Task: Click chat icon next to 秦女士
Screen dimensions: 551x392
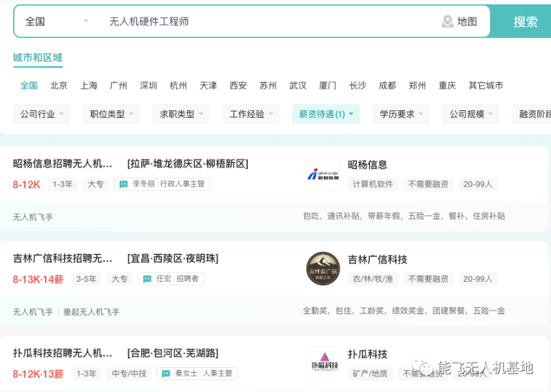Action: click(x=166, y=373)
